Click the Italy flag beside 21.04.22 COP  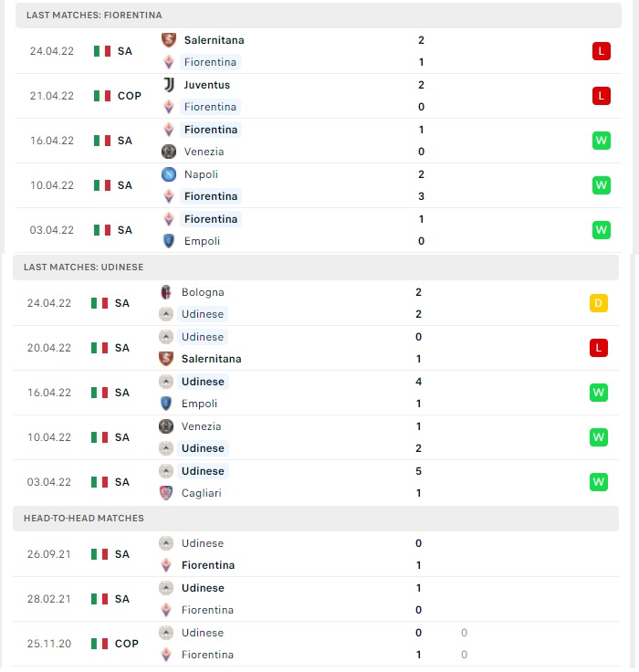(x=102, y=96)
